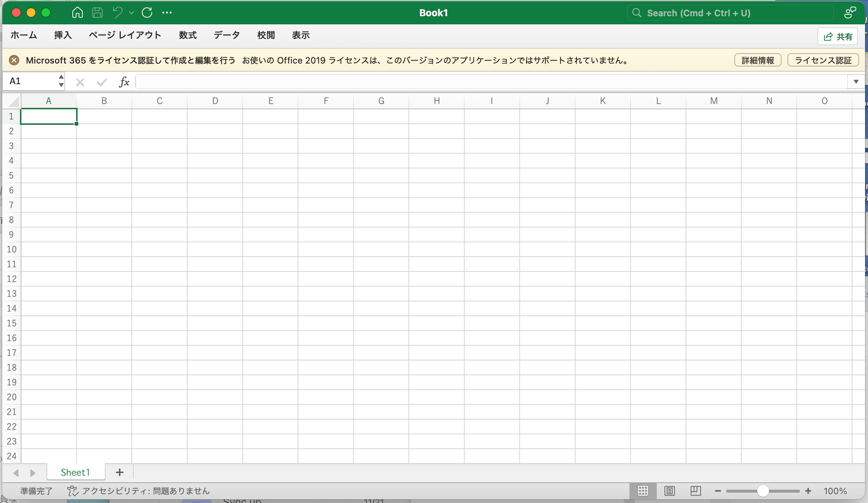Viewport: 868px width, 503px height.
Task: Click the zoom slider handle
Action: click(x=763, y=491)
